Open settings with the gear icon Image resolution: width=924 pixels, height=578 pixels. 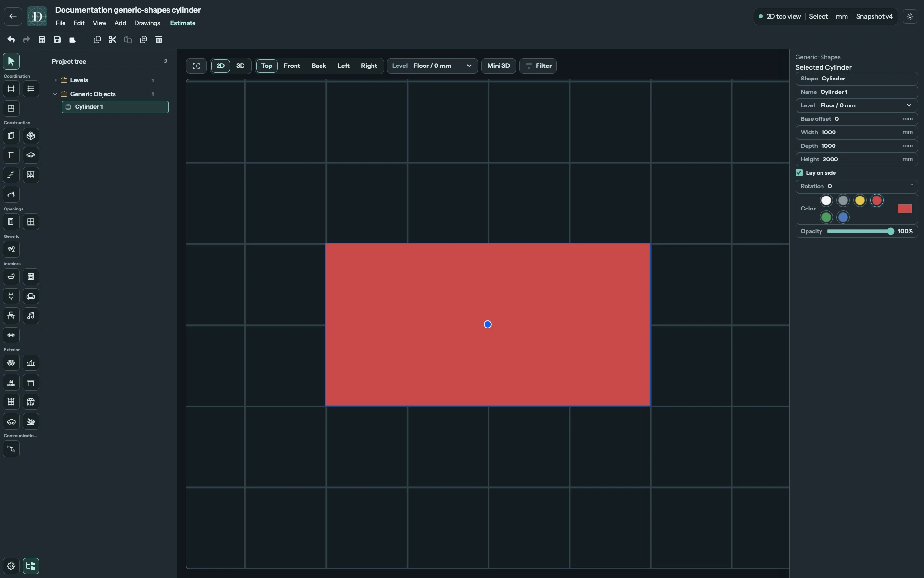(11, 566)
